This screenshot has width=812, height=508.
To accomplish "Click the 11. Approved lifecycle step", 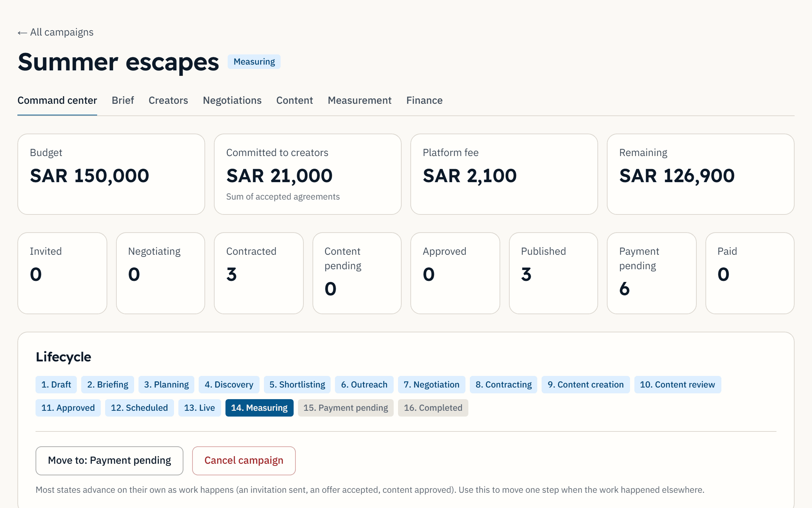I will coord(68,408).
